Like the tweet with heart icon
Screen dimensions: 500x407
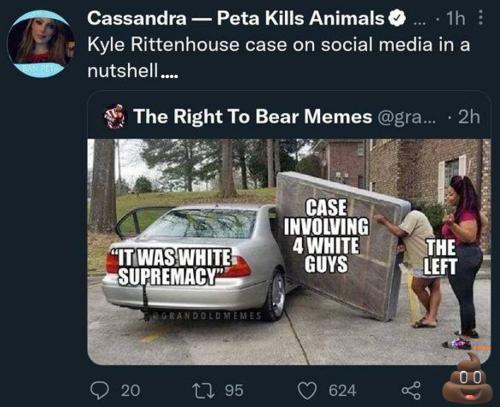(307, 391)
